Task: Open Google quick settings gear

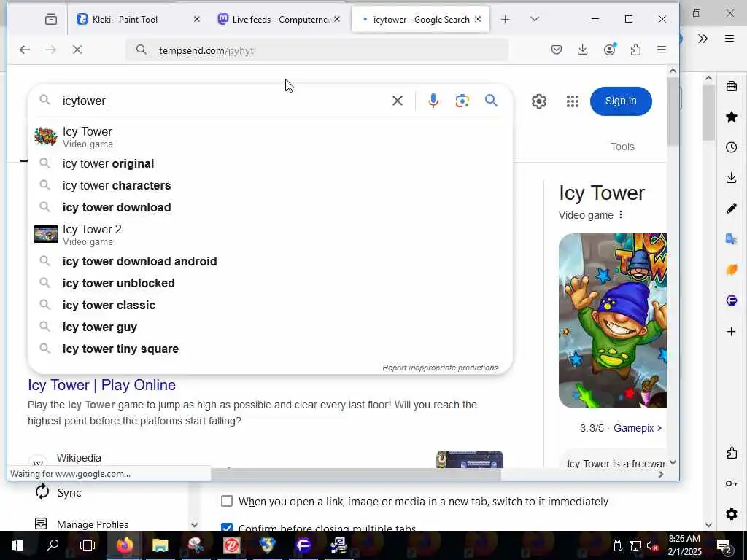Action: click(539, 101)
